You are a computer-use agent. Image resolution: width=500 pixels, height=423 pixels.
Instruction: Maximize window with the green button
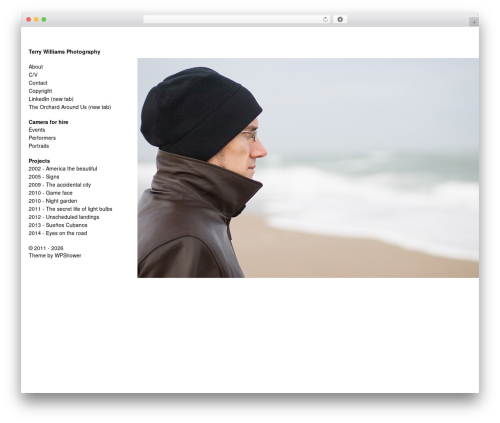[44, 19]
